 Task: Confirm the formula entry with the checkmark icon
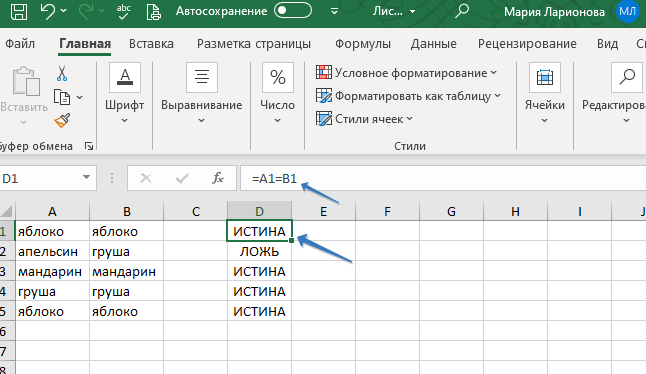click(x=182, y=178)
